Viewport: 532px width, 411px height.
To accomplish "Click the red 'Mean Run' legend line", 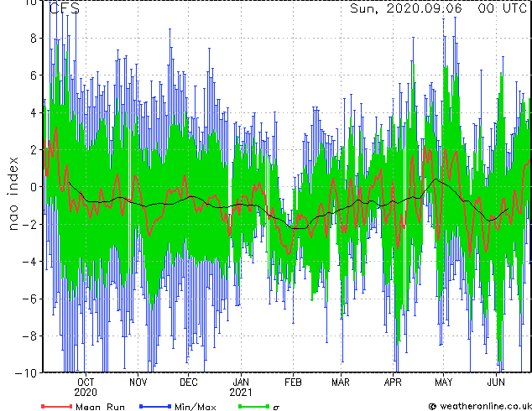I will pos(57,406).
